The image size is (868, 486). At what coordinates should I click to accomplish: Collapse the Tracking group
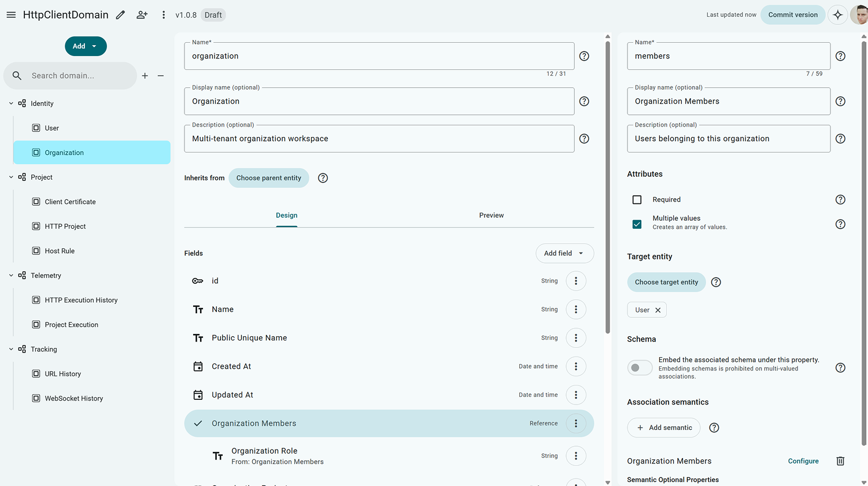coord(11,350)
